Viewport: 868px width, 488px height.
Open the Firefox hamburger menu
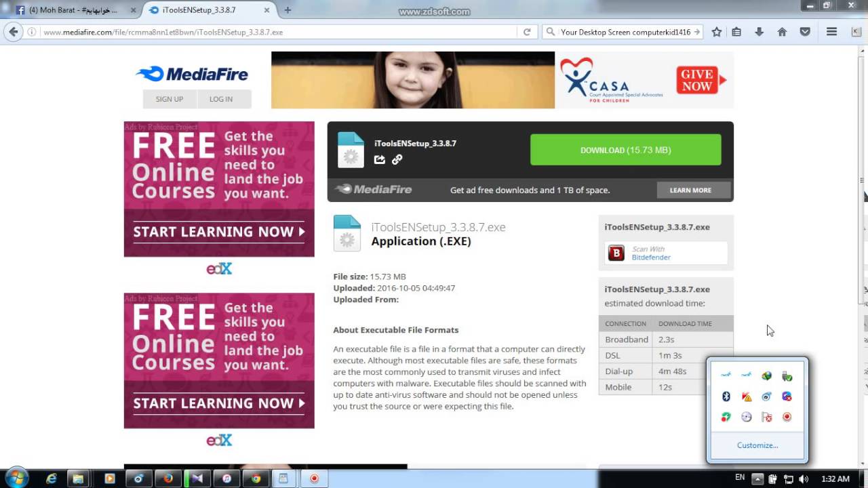tap(831, 32)
